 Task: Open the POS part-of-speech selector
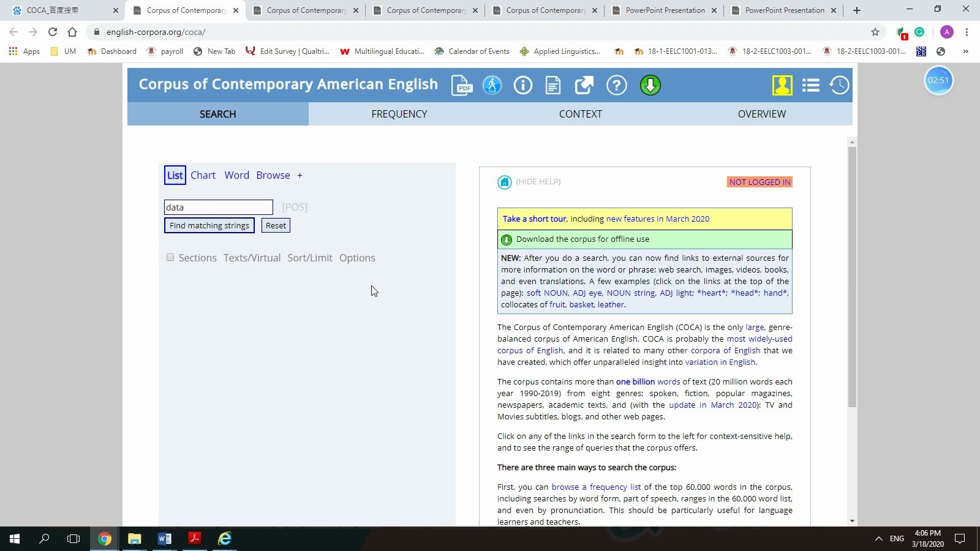[x=295, y=208]
